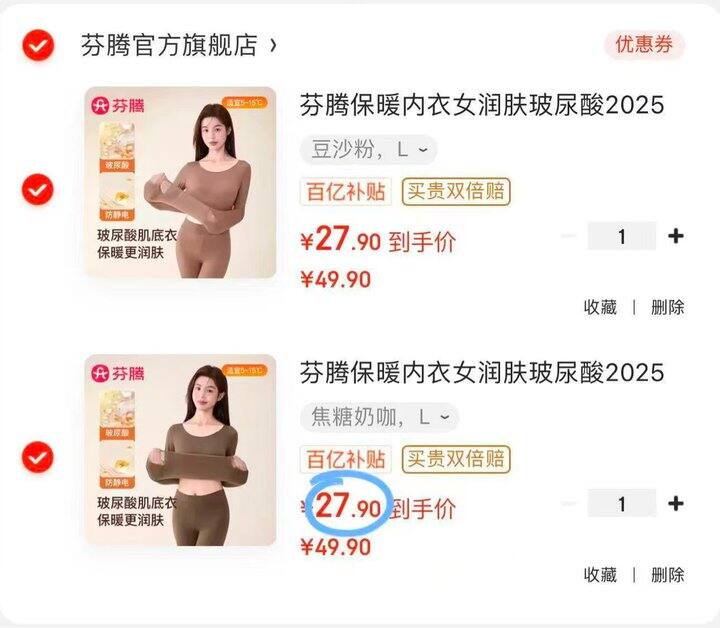Increase quantity of the 豆沙粉 item

coord(676,236)
